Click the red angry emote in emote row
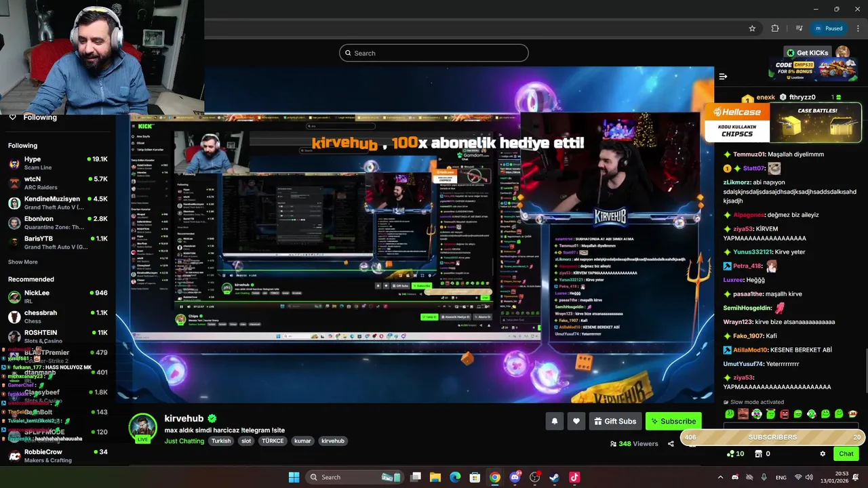868x488 pixels. point(784,413)
